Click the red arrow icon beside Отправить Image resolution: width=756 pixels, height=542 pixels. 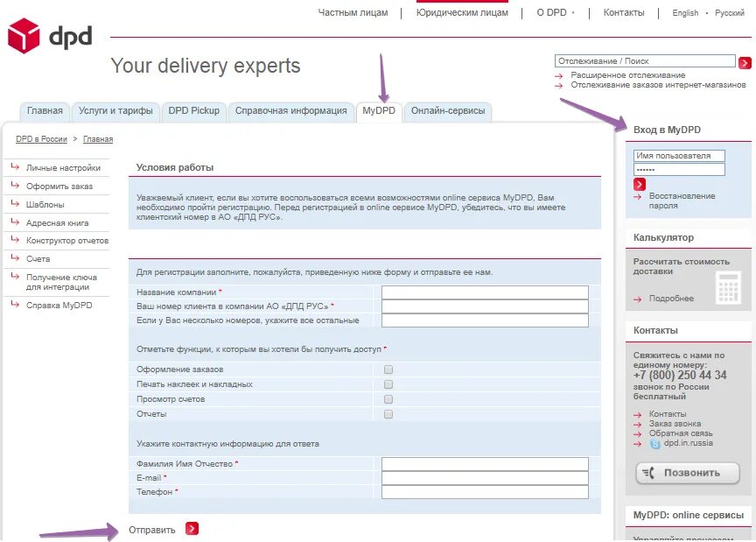coord(192,529)
